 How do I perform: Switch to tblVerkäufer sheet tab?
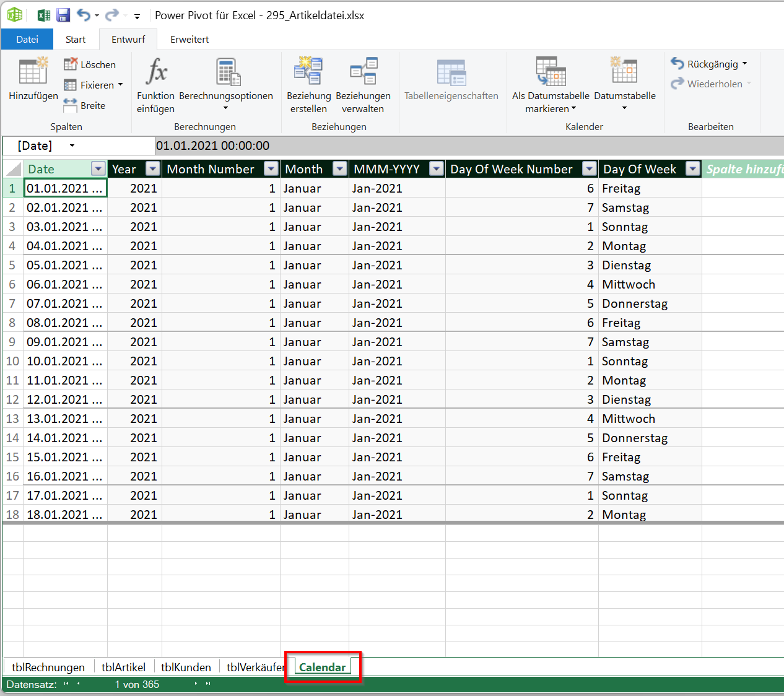point(255,667)
